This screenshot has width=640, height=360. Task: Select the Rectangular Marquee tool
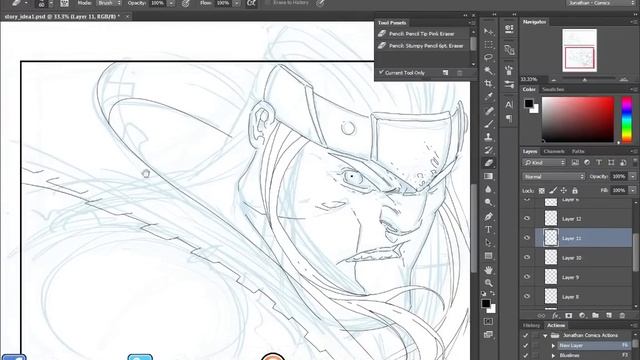(488, 44)
